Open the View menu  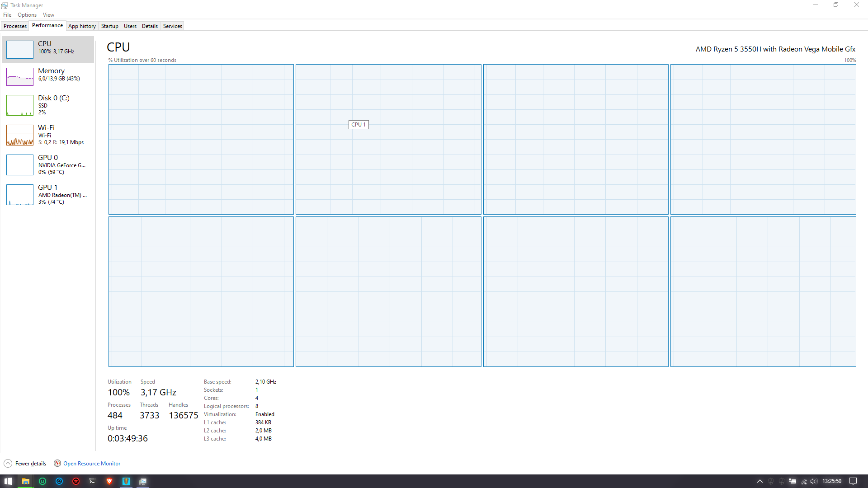48,14
